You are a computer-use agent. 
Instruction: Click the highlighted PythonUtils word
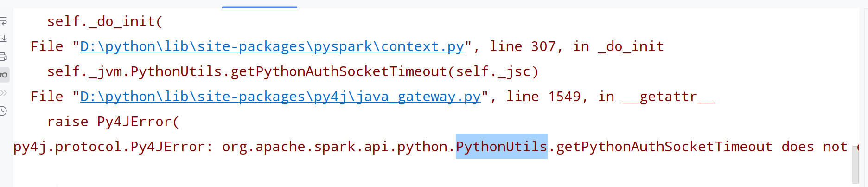501,147
